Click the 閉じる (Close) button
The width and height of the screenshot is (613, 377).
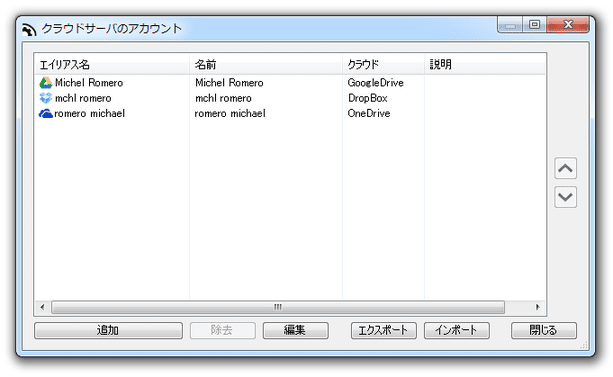[544, 330]
